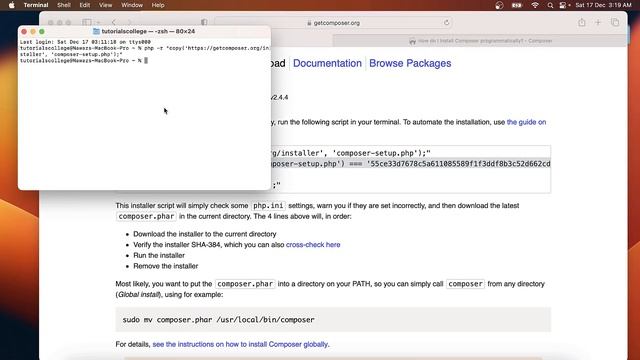Click the Terminal command prompt cursor

146,60
